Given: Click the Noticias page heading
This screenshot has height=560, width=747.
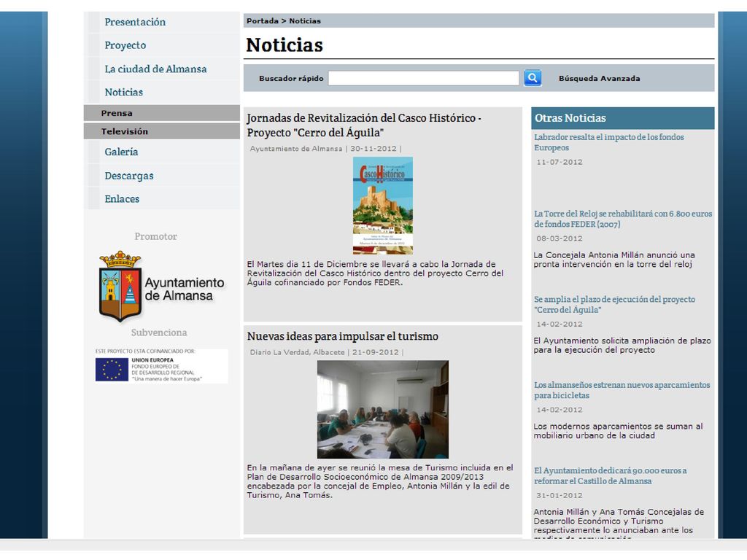Looking at the screenshot, I should coord(285,44).
